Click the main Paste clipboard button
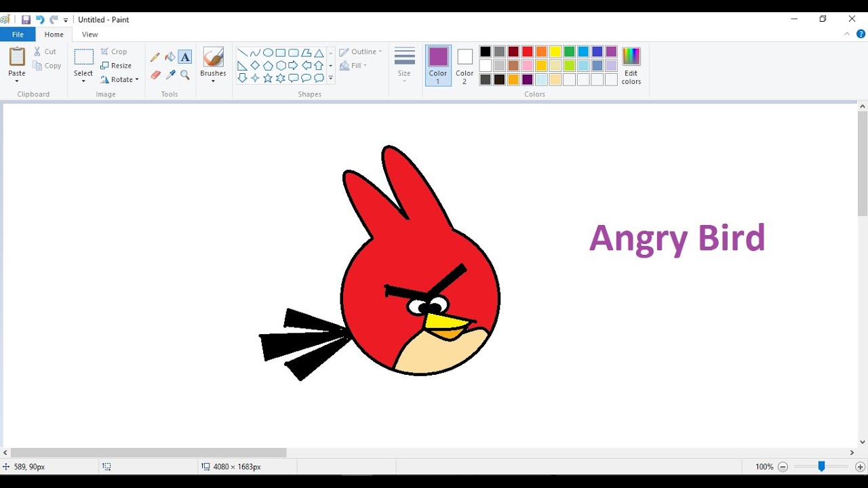 point(17,57)
